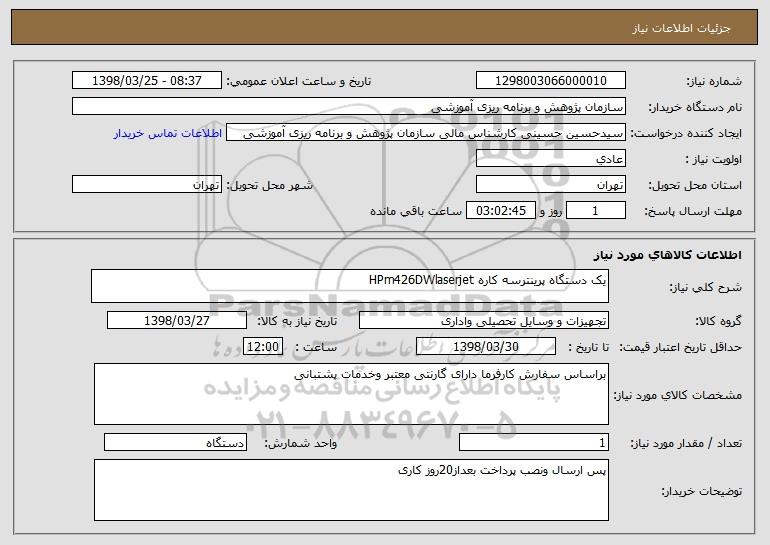Click the label تاریخ نیاز به کالا
Image resolution: width=770 pixels, height=545 pixels.
pos(297,322)
